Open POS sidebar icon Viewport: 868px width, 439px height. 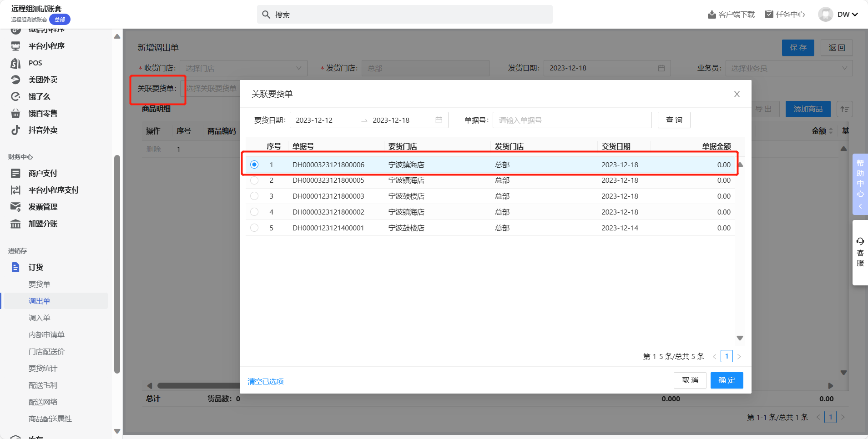tap(15, 63)
